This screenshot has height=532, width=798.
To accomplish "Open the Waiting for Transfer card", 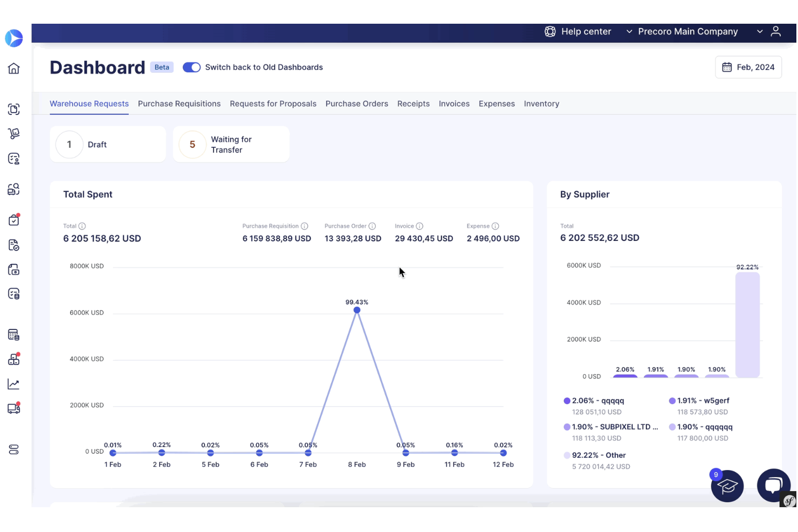I will click(231, 144).
